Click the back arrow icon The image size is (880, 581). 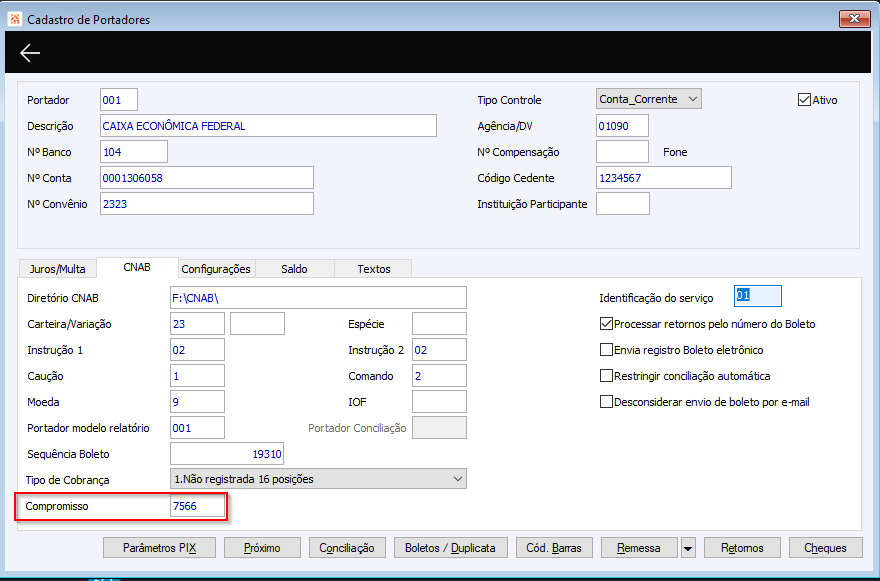tap(30, 53)
